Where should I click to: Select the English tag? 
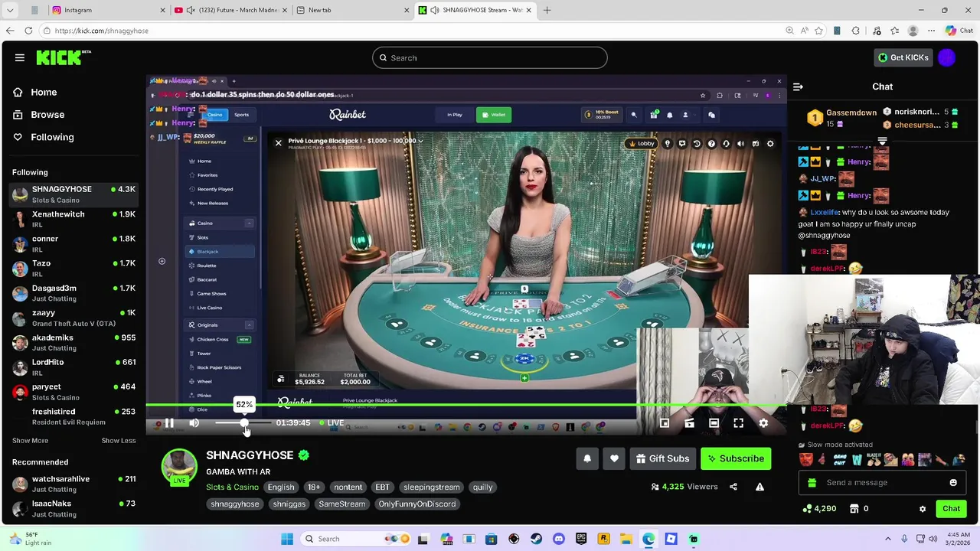[x=281, y=487]
